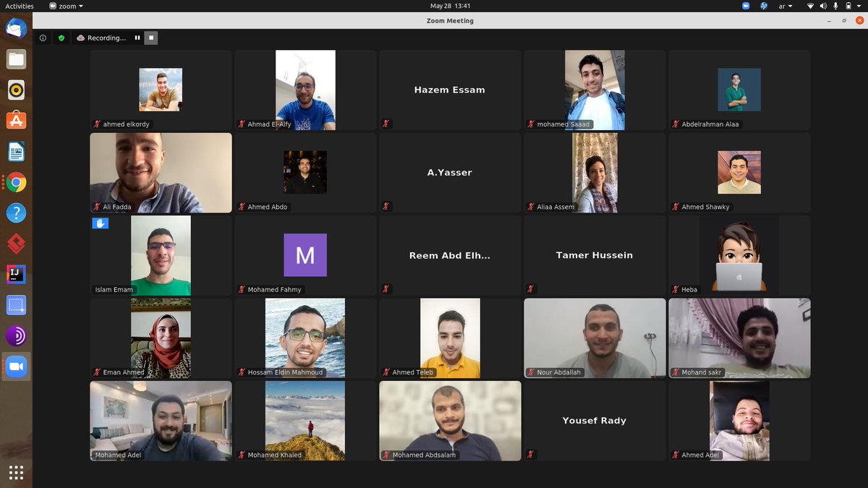Screen dimensions: 868x488
Task: Select the Hazem Essam participant tile
Action: point(450,90)
